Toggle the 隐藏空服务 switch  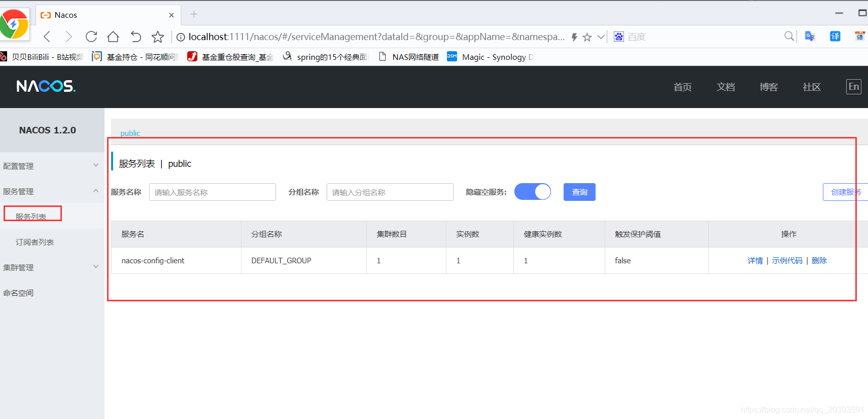533,192
